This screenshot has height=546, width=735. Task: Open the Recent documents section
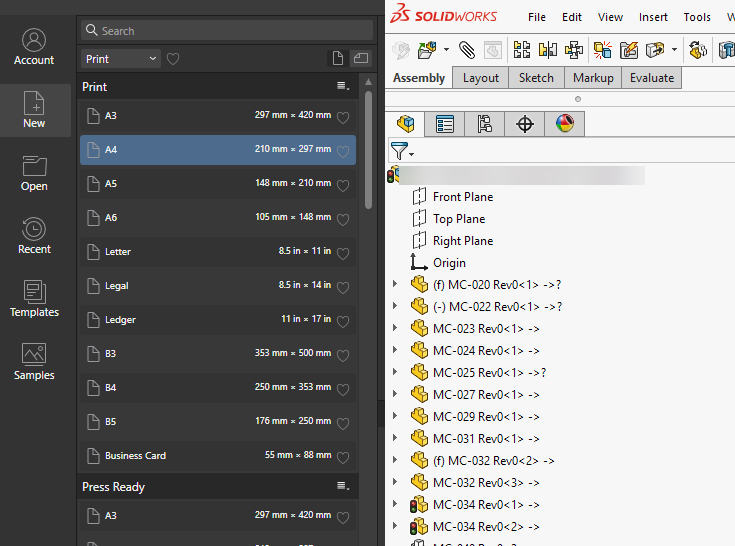(x=34, y=236)
